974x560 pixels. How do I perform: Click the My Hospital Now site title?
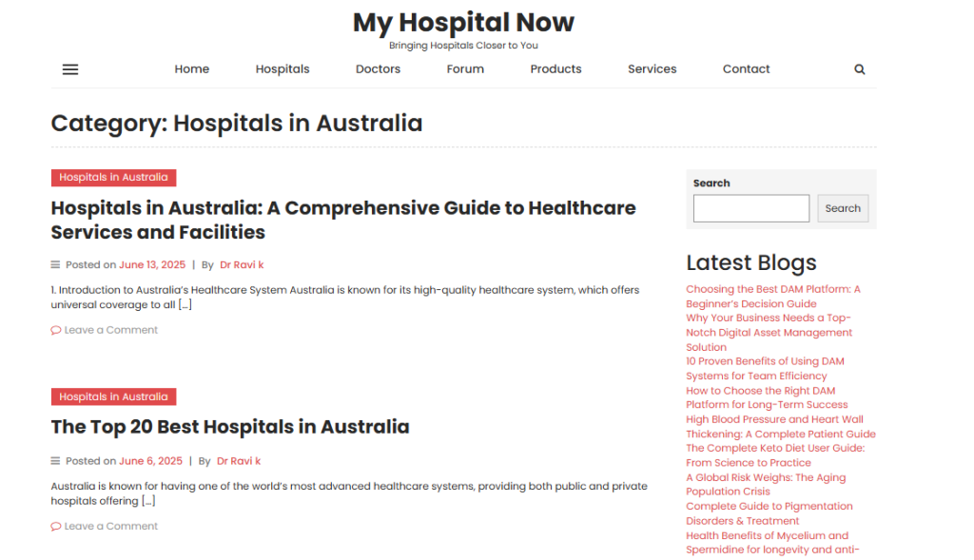(463, 23)
